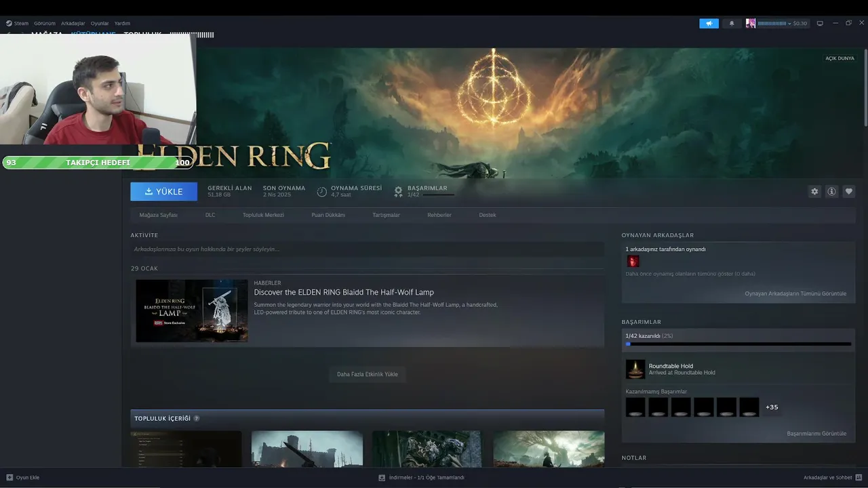Click the NOTLAR section heading

click(x=634, y=458)
